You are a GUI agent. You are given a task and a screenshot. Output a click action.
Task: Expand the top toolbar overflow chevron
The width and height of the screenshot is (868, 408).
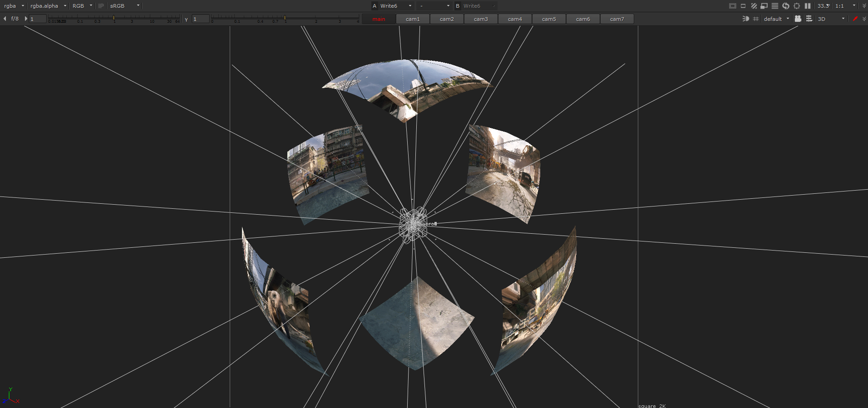864,6
